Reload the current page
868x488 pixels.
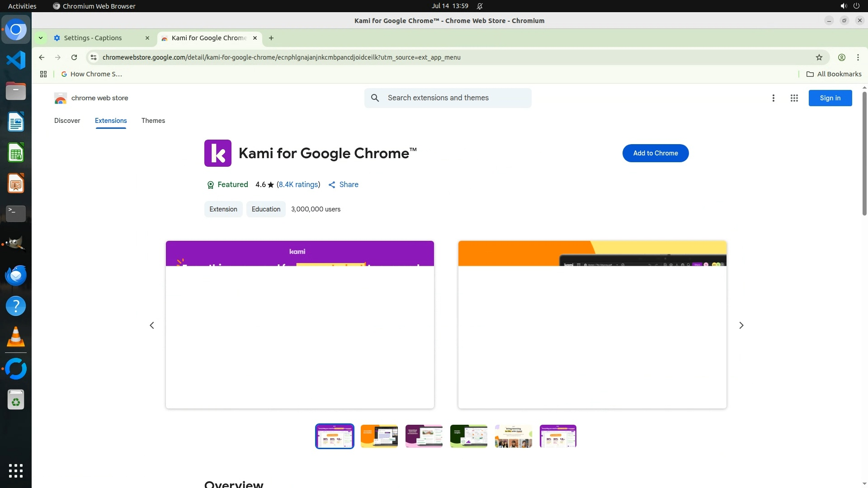click(x=74, y=57)
